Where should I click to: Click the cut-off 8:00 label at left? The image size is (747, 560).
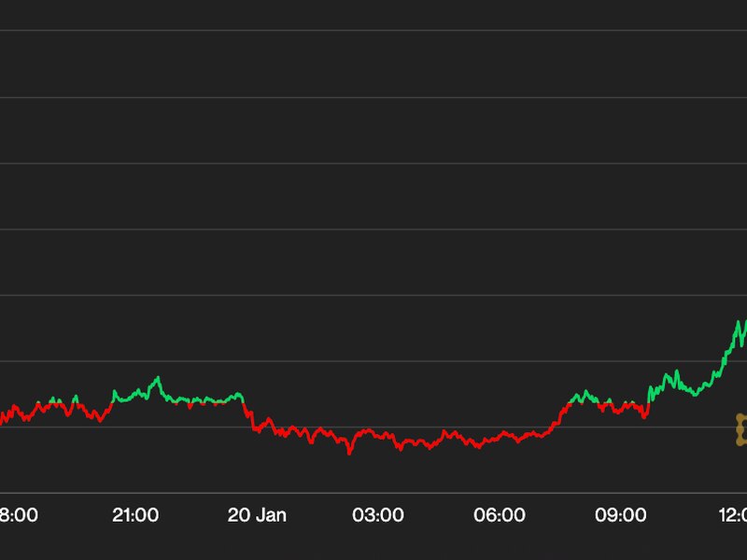point(19,514)
